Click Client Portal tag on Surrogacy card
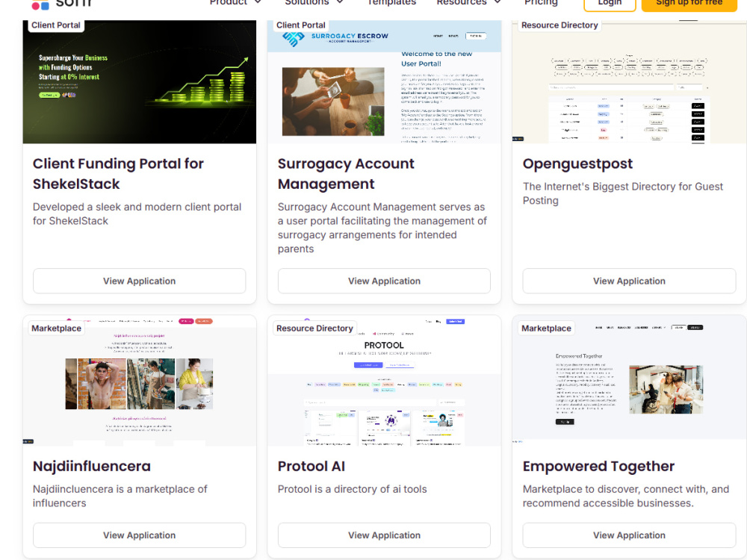This screenshot has height=560, width=747. [300, 25]
